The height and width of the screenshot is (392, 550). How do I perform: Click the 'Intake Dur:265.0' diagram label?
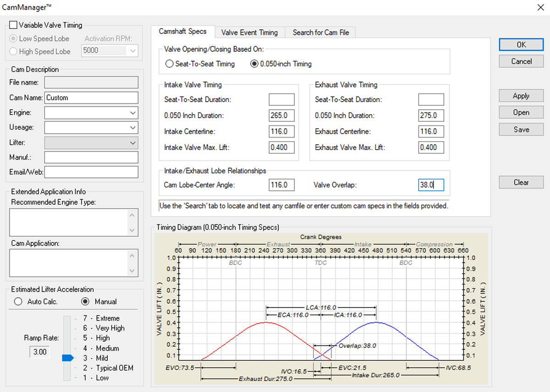tap(375, 375)
